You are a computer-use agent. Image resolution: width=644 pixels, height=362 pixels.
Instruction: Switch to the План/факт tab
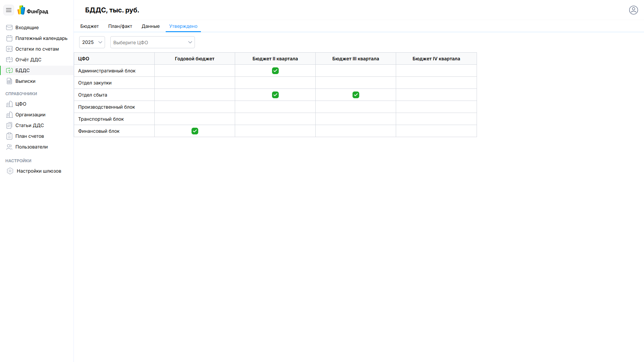(x=120, y=26)
